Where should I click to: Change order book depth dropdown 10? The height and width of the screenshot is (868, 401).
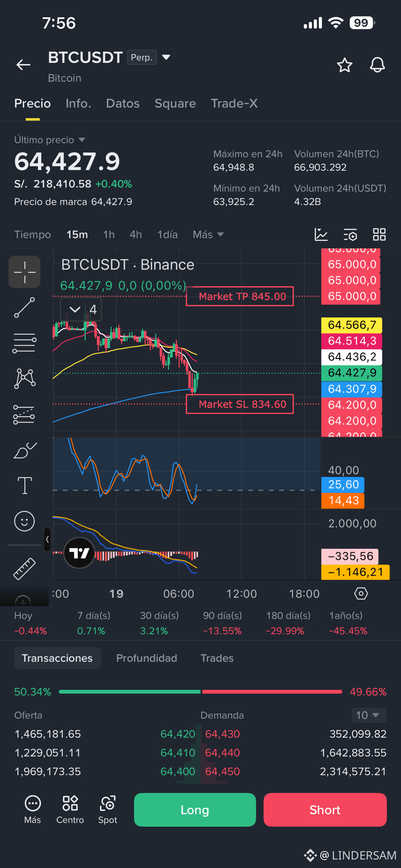tap(369, 715)
